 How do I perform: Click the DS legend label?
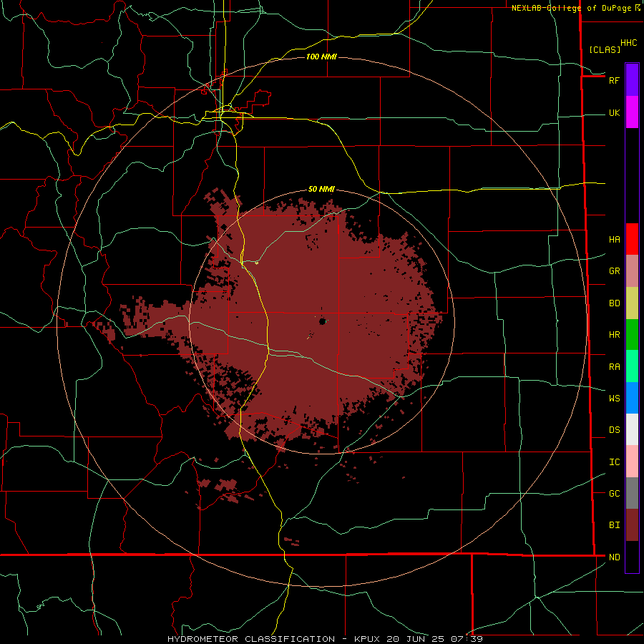(614, 430)
